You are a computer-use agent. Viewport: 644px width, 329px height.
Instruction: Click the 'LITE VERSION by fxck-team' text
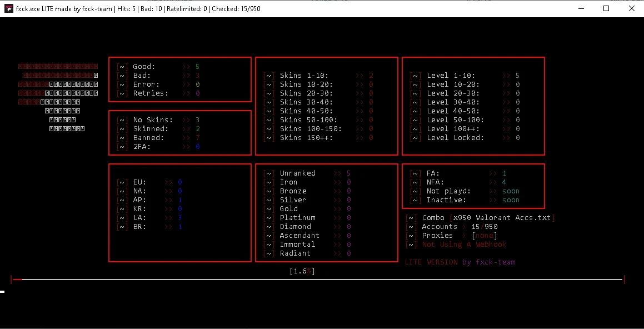click(460, 262)
